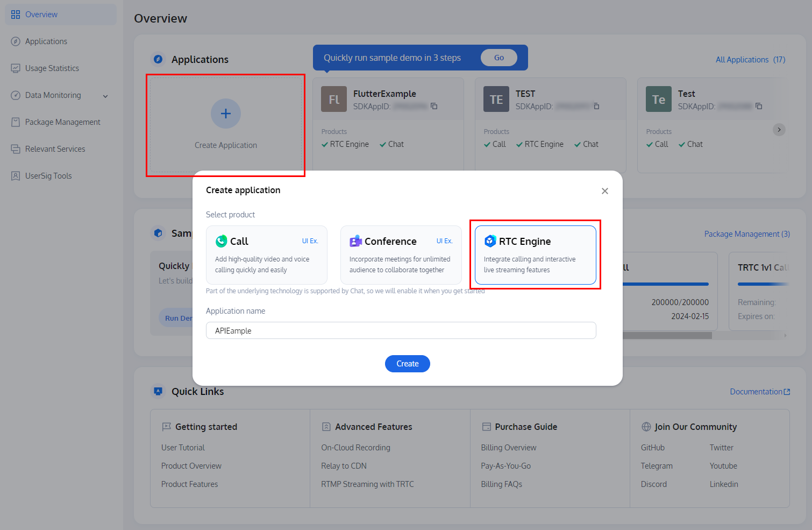Screen dimensions: 812x530
Task: Choose the RTC Engine product option
Action: click(x=535, y=255)
